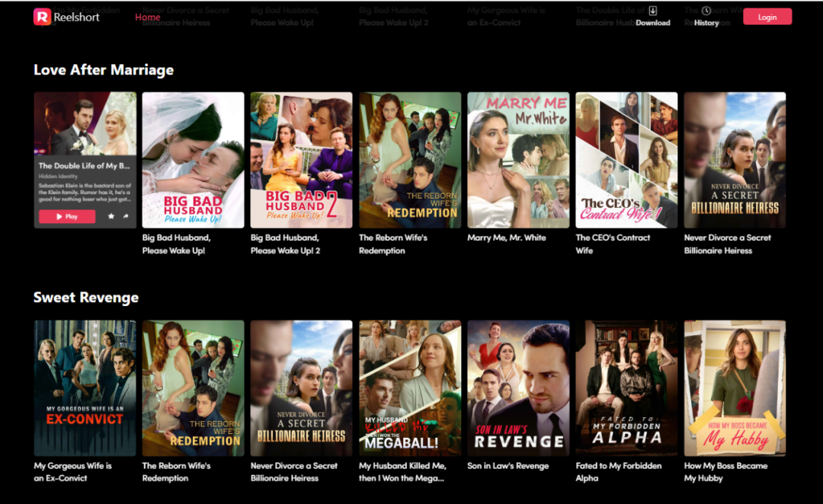
Task: Click the Sebastian Klein description text
Action: 85,193
